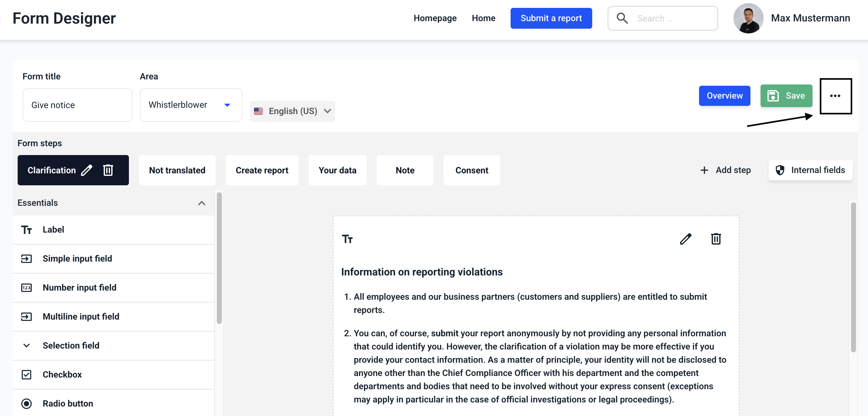Click the pencil icon on Clarification step
The height and width of the screenshot is (416, 868).
click(87, 170)
